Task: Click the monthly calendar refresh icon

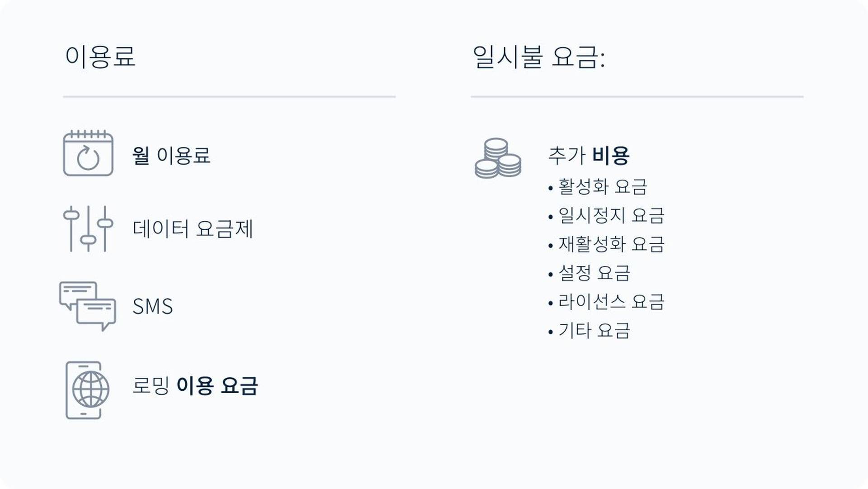Action: click(88, 153)
